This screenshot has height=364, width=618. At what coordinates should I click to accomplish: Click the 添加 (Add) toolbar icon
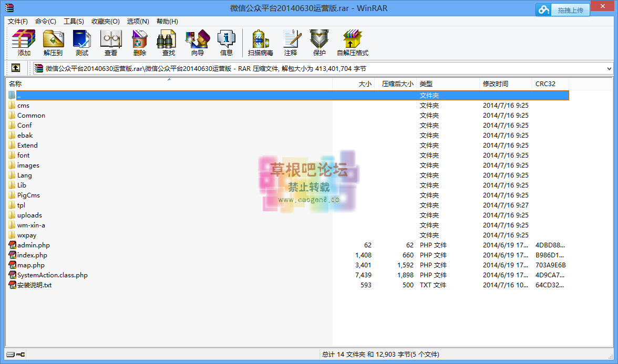tap(24, 43)
